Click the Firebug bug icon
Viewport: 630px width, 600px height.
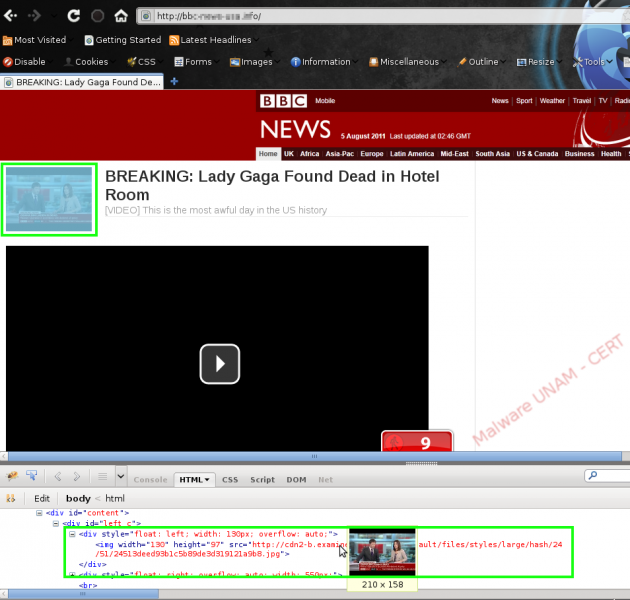point(12,476)
